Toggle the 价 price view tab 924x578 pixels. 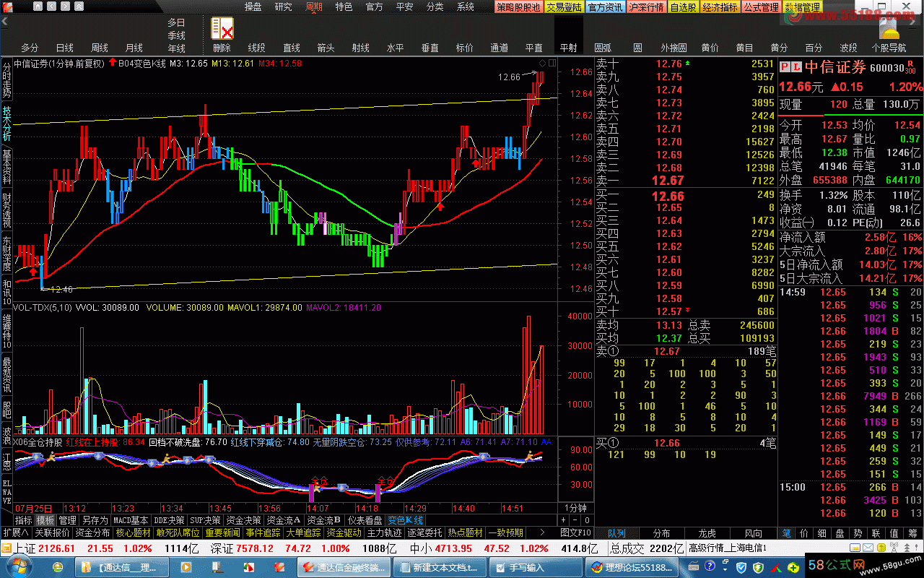[804, 532]
